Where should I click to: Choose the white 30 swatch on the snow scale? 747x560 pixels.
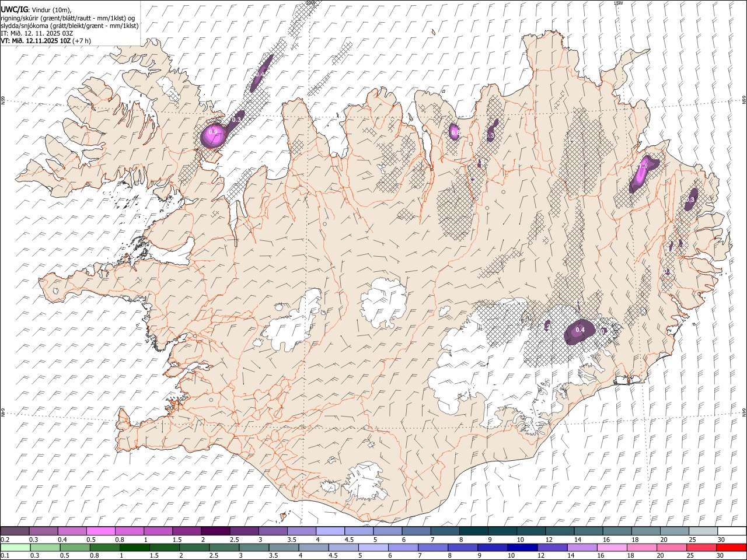pos(732,531)
